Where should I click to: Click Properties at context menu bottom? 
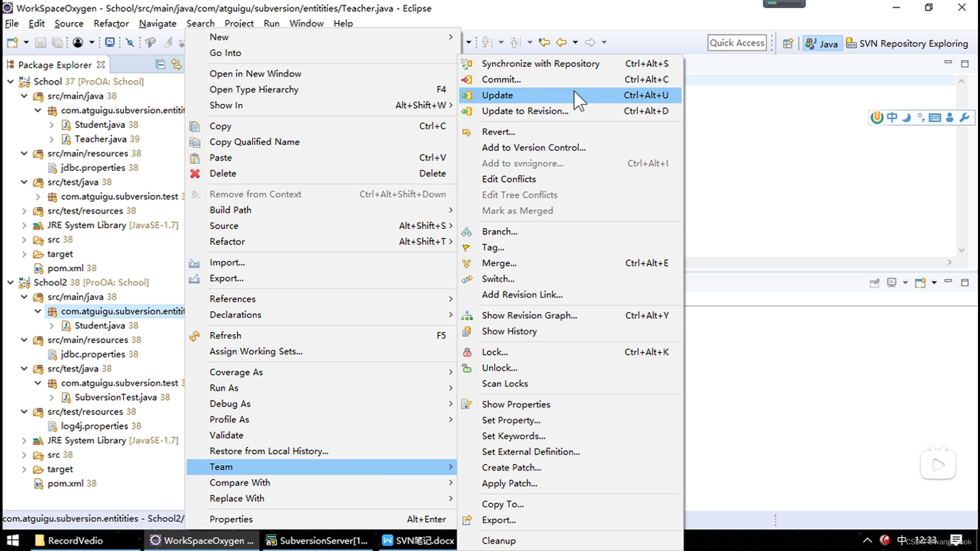(322, 519)
